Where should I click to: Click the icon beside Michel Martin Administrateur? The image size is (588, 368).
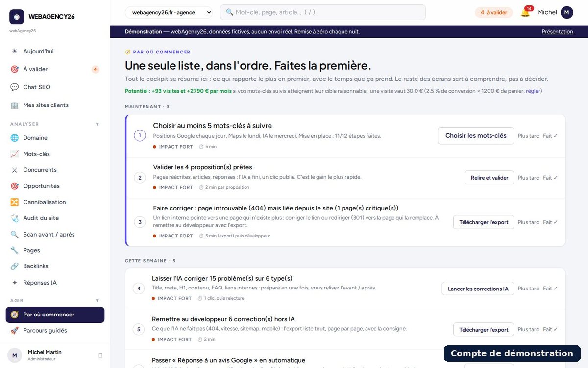click(x=100, y=355)
